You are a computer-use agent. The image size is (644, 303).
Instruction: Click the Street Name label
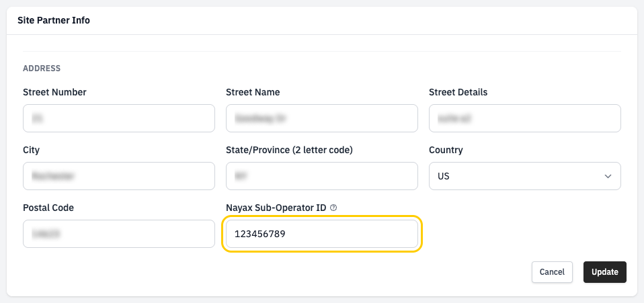(253, 93)
